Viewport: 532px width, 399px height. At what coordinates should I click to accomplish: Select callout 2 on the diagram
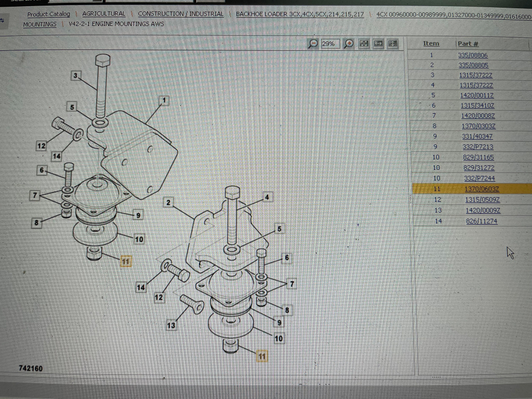click(x=168, y=202)
